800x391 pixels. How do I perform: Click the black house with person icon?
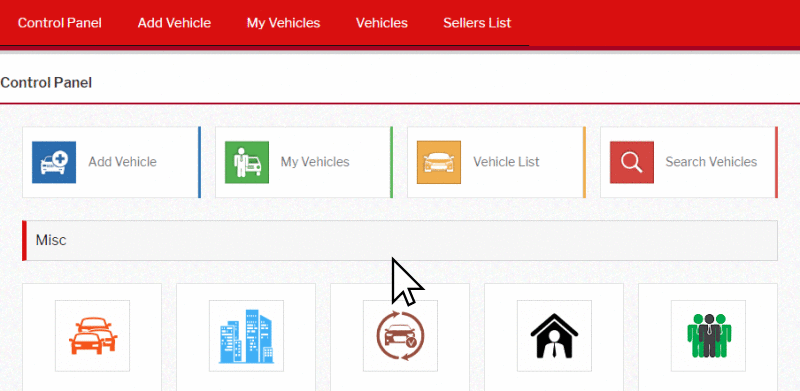[555, 336]
